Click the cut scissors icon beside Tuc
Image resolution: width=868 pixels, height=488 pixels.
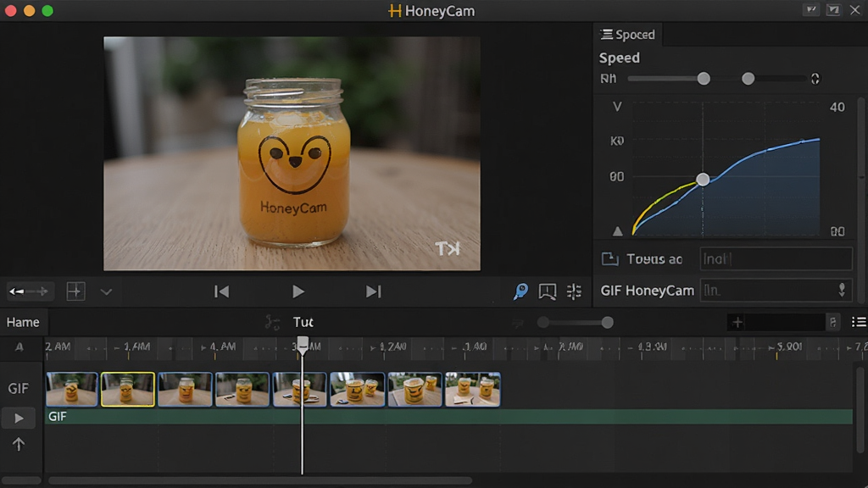pyautogui.click(x=272, y=322)
